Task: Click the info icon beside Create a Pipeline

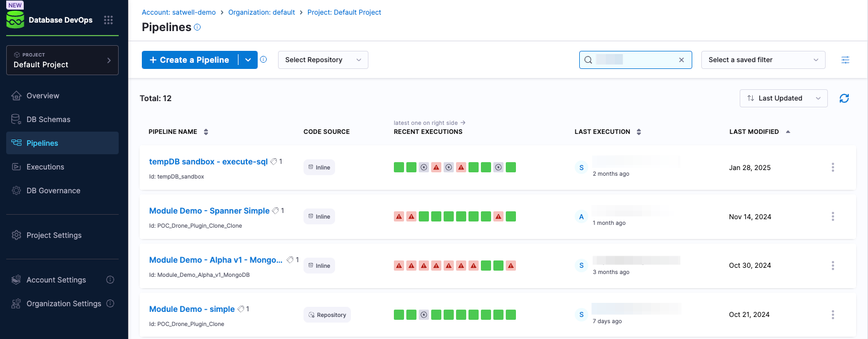Action: tap(263, 59)
